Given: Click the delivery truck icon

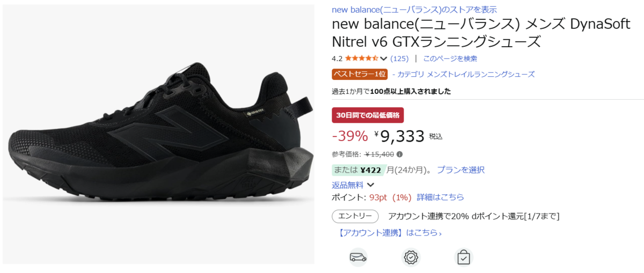Looking at the screenshot, I should (358, 257).
